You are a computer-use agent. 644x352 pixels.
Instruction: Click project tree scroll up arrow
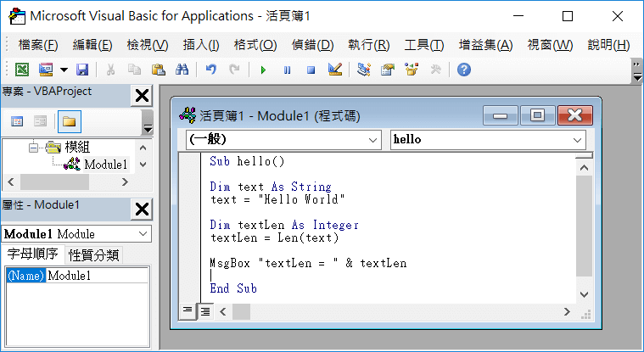[x=143, y=148]
